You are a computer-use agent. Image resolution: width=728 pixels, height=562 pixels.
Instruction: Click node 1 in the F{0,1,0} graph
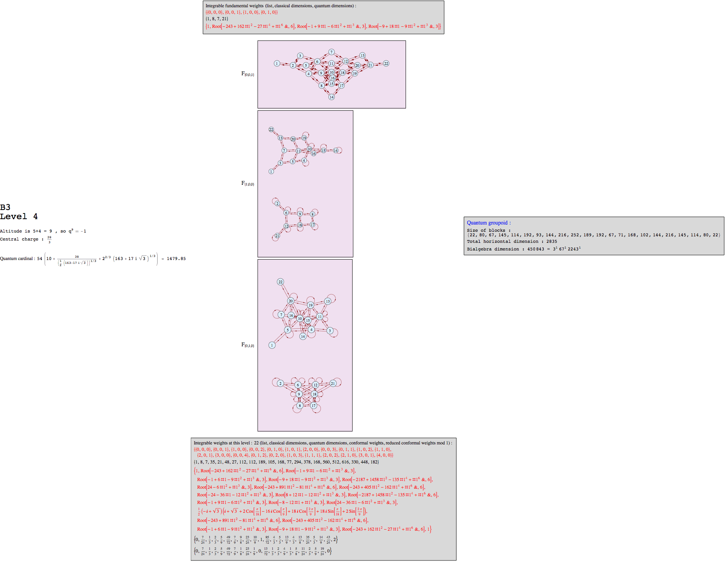[x=272, y=345]
